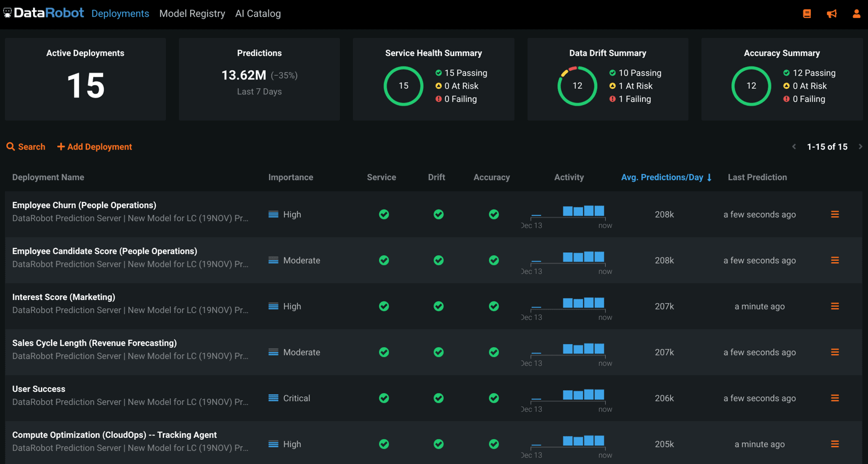This screenshot has width=868, height=464.
Task: Sort by Last Prediction column
Action: point(757,177)
